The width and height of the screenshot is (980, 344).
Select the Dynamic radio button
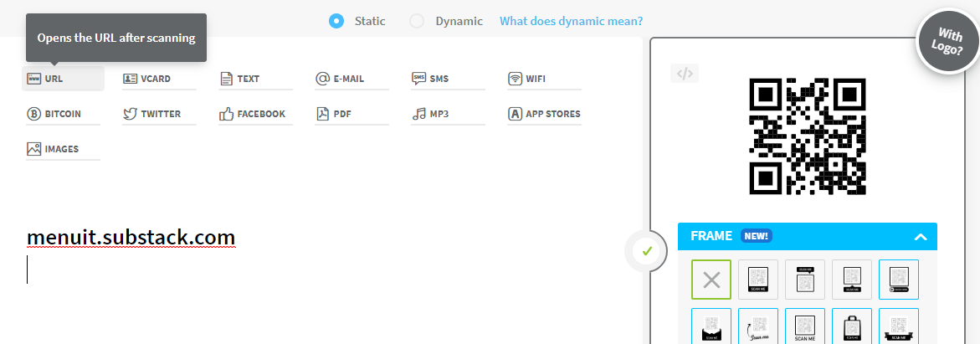pyautogui.click(x=417, y=21)
